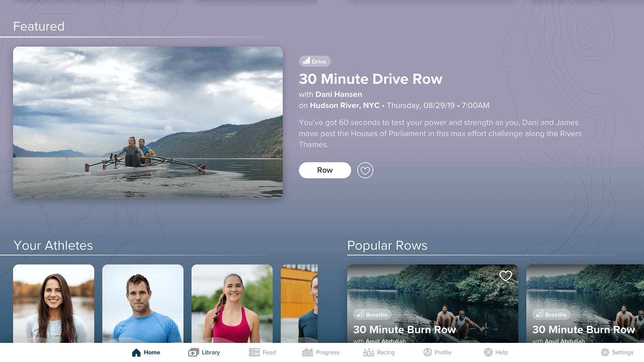Open the first 30 Minute Burn Row card
644x362 pixels.
[433, 303]
